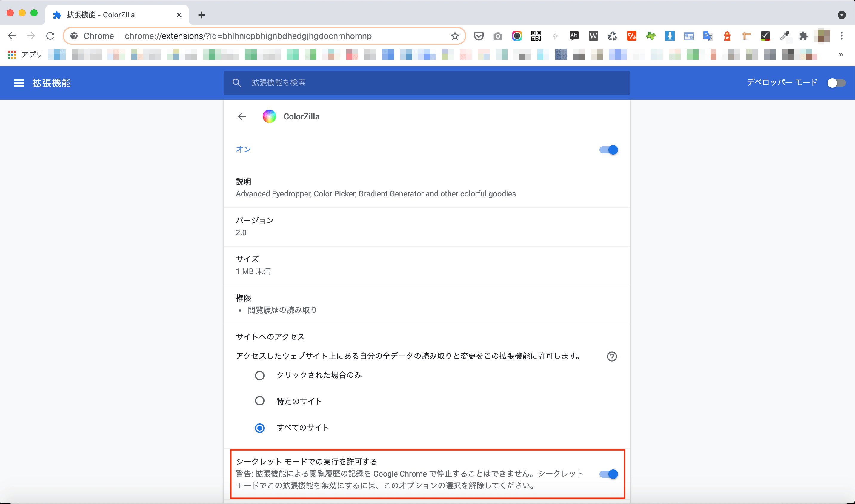Open the image window extension icon
The image size is (855, 504).
689,36
